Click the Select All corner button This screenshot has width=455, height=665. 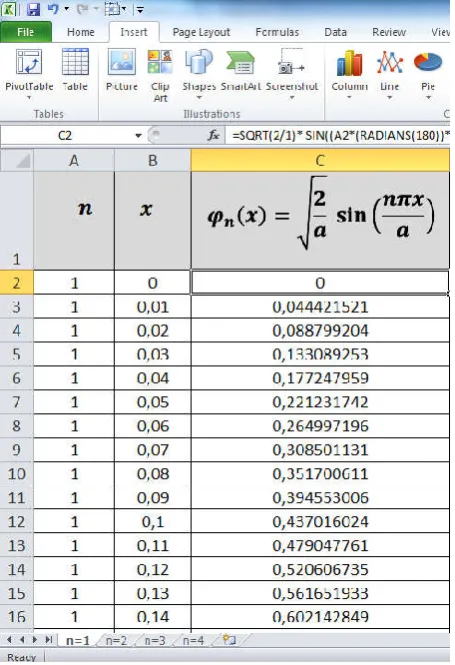(17, 160)
